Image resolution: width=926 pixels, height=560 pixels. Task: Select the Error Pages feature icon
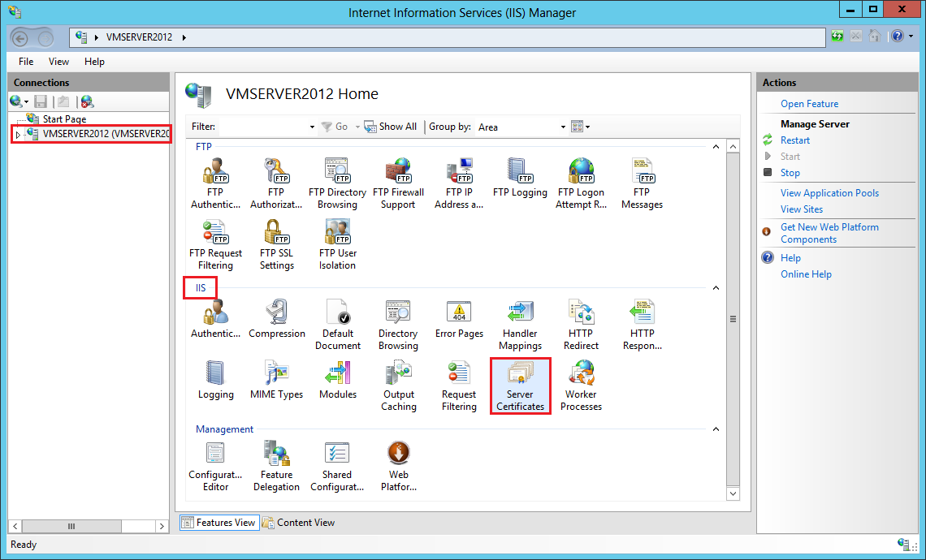[459, 319]
